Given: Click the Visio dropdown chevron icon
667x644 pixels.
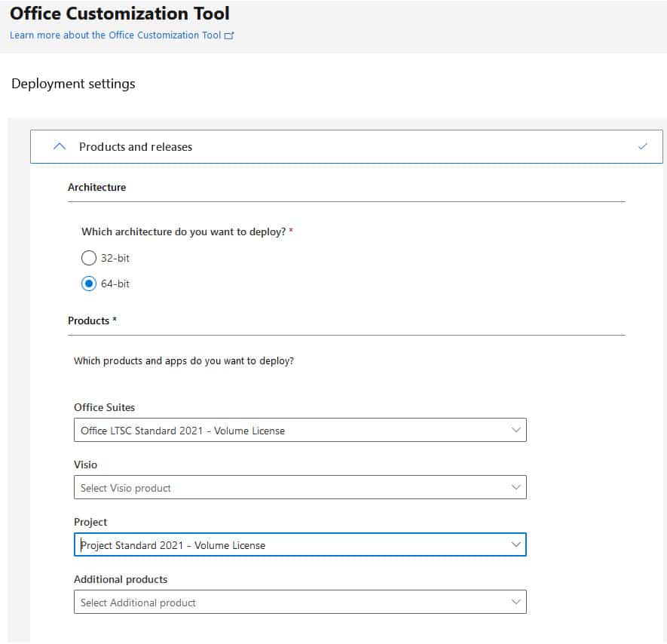Looking at the screenshot, I should click(517, 487).
